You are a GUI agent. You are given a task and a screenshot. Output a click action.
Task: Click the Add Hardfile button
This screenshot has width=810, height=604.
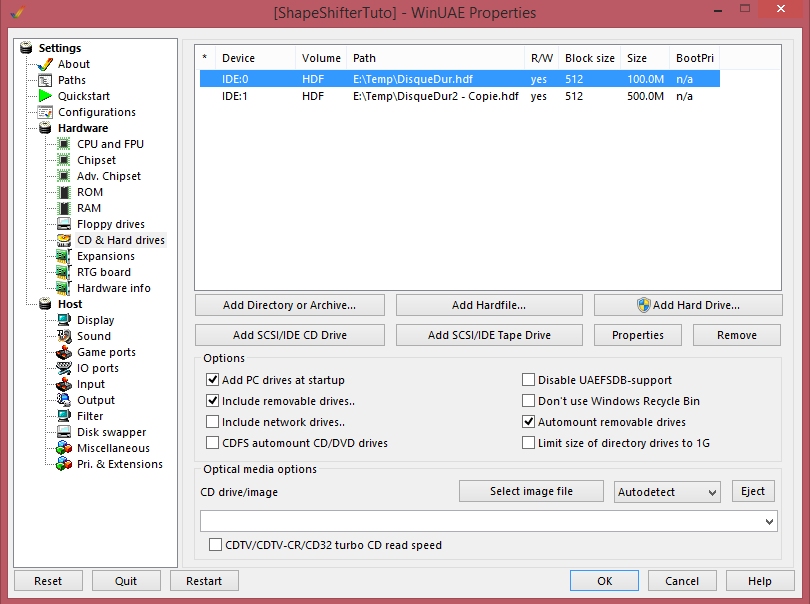click(x=488, y=305)
